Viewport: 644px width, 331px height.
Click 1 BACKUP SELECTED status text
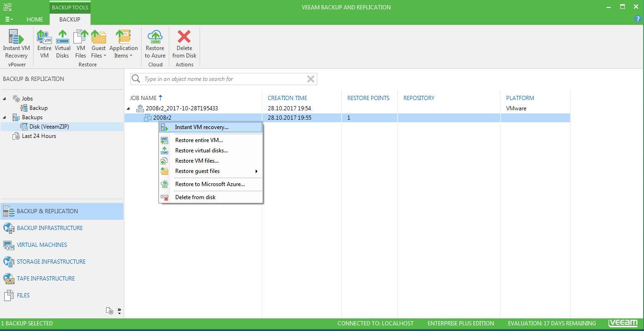point(27,324)
